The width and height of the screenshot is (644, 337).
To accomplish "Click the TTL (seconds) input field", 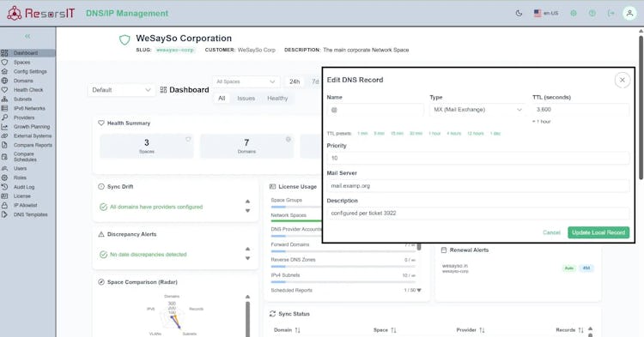I will [x=580, y=110].
